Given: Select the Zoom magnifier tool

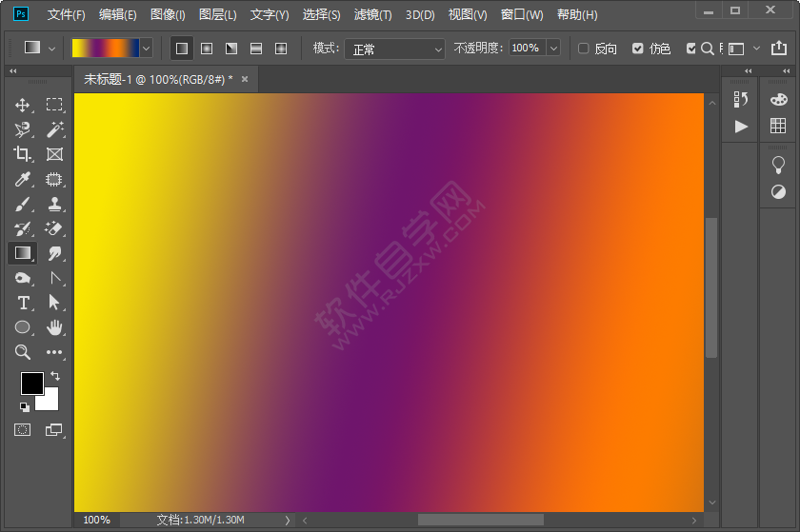Looking at the screenshot, I should [23, 351].
